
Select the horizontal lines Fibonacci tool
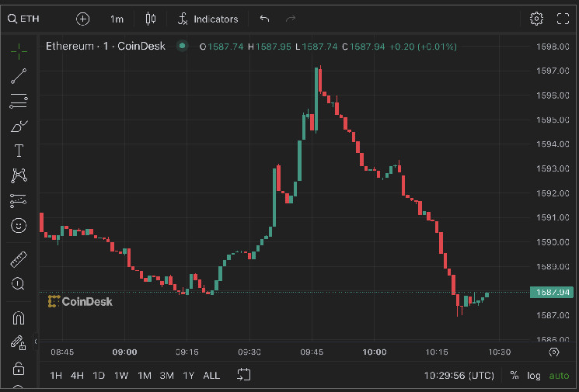19,101
